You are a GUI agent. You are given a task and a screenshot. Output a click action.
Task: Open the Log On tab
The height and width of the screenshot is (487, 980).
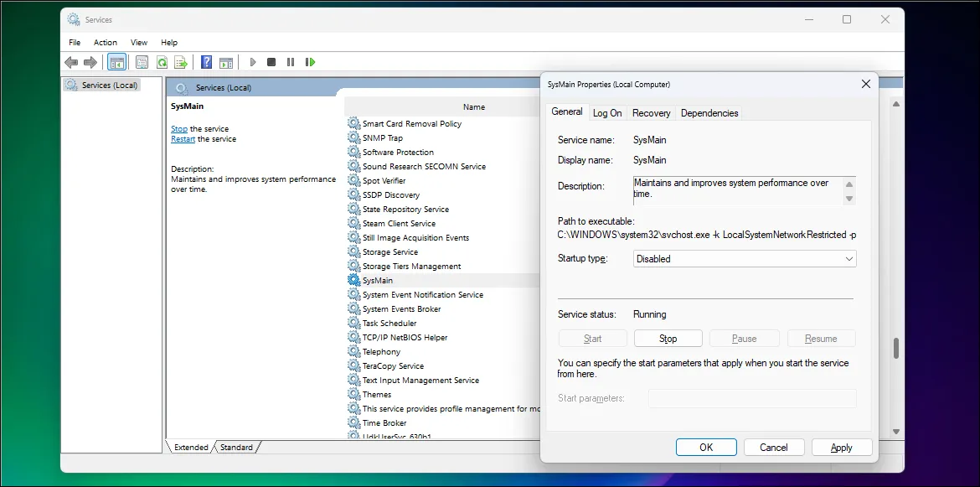606,112
